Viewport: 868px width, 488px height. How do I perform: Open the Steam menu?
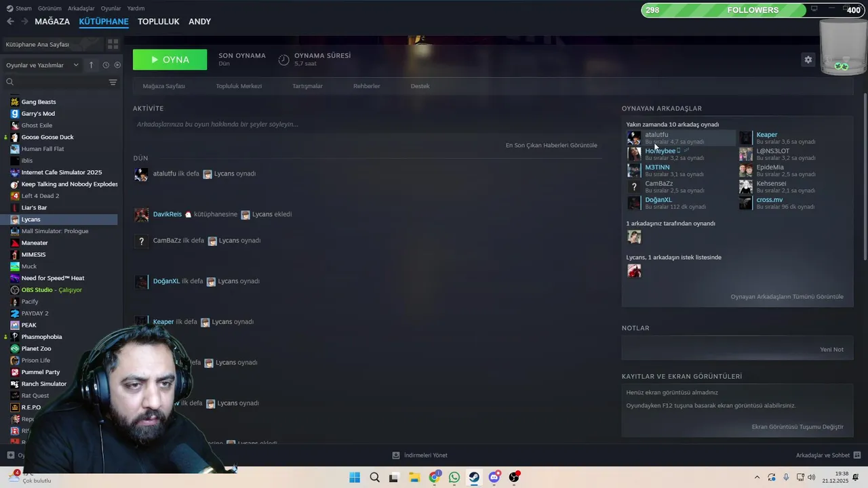[x=19, y=8]
